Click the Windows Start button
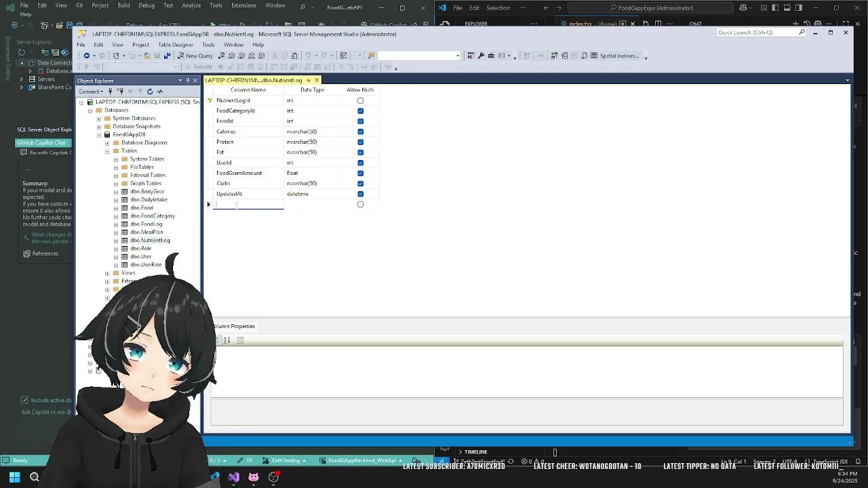The image size is (868, 488). click(x=14, y=476)
